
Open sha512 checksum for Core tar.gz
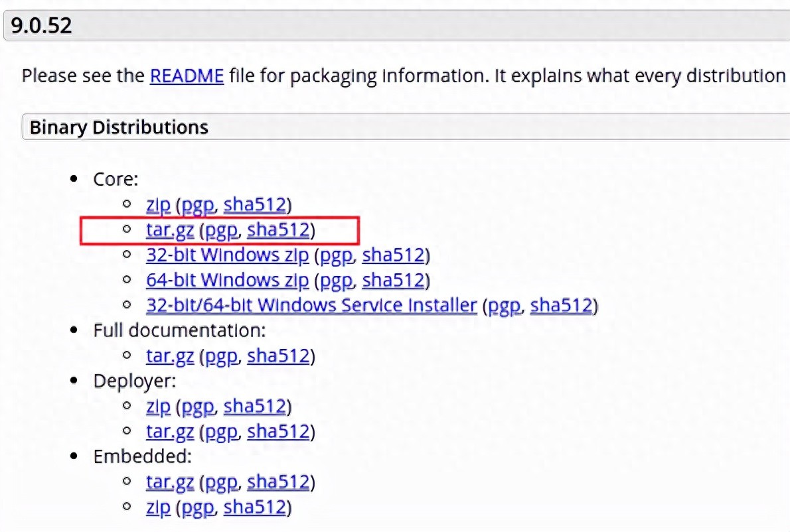(278, 230)
